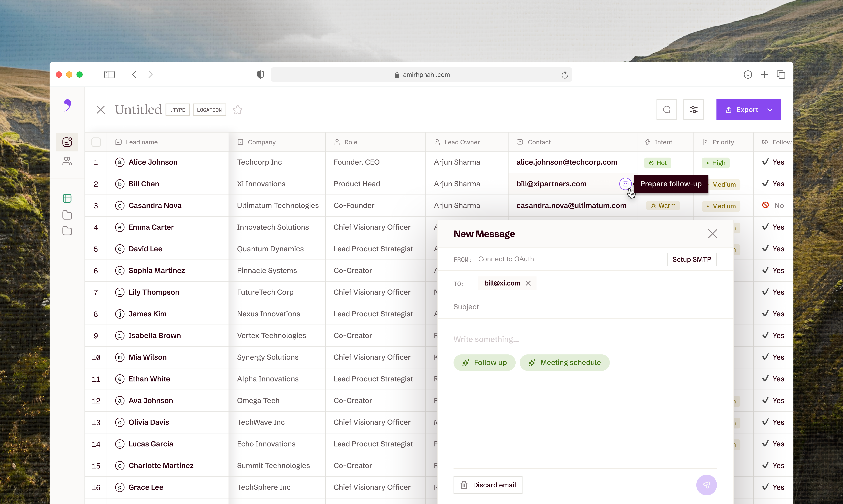The height and width of the screenshot is (504, 843).
Task: Expand the Export dropdown chevron
Action: point(770,110)
